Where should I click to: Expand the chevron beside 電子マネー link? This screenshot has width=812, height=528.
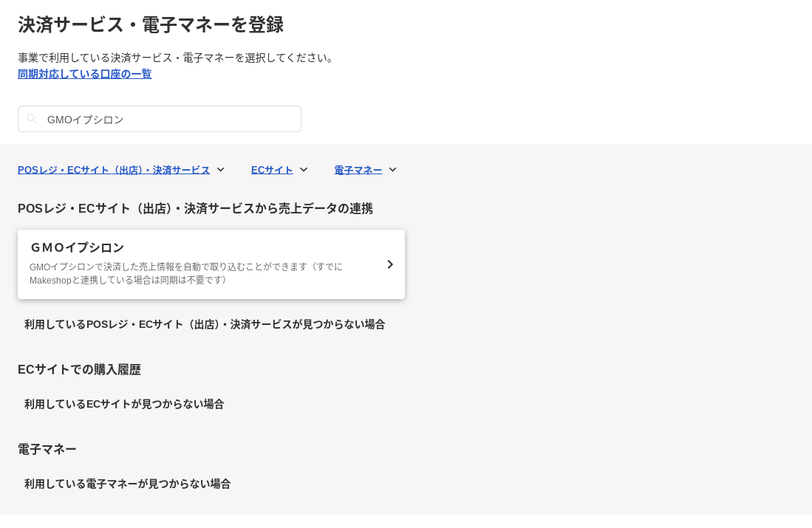point(392,170)
